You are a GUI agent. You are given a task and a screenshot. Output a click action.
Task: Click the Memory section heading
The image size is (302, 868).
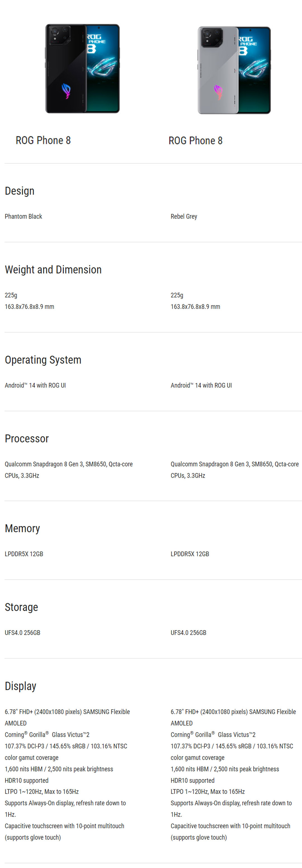(x=22, y=528)
